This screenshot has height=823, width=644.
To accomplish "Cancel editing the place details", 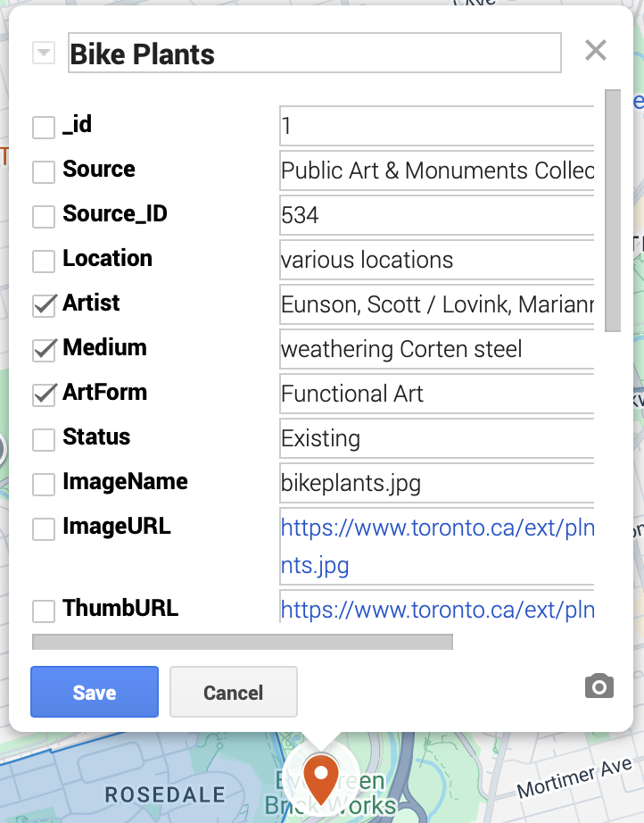I will point(233,693).
